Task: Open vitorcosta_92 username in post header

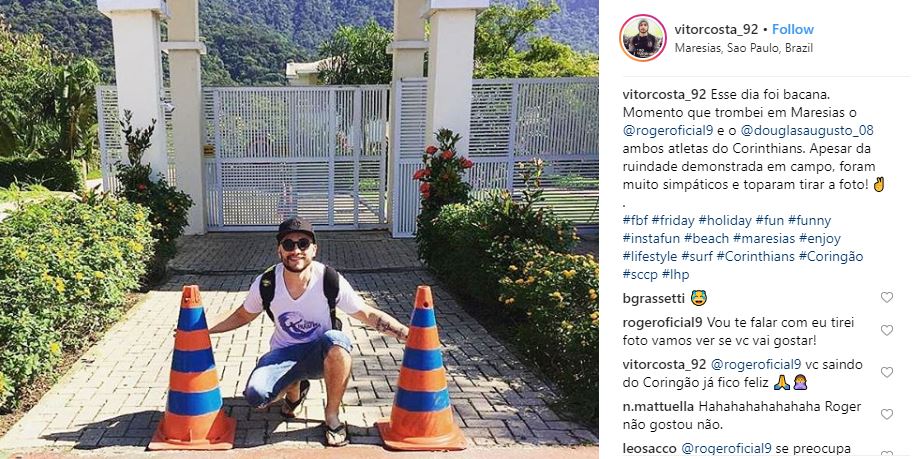Action: tap(716, 29)
